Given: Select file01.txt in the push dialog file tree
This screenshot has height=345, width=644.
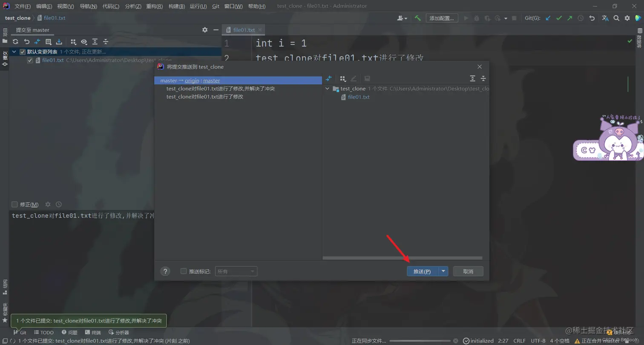Looking at the screenshot, I should (359, 97).
